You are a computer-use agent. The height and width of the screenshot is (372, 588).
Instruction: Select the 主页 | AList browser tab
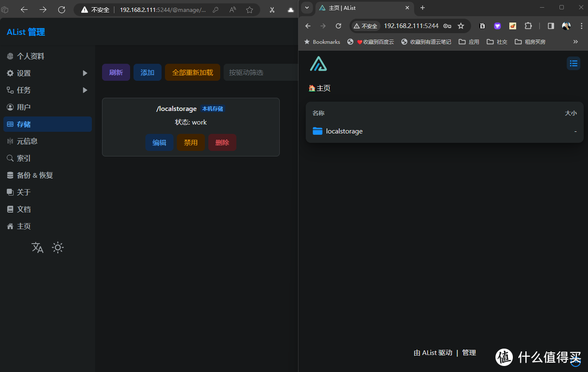(x=364, y=8)
